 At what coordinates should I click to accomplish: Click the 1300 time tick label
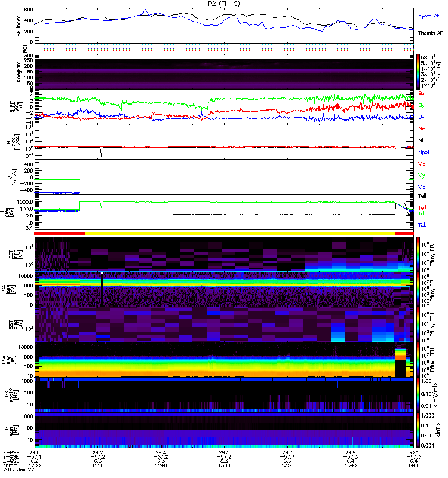tap(224, 465)
